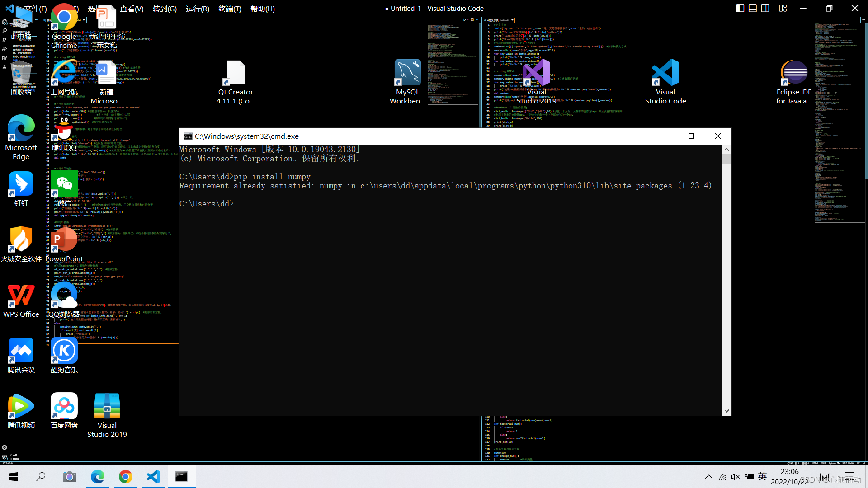Open MySQL Workbench desktop shortcut
The height and width of the screenshot is (488, 868).
tap(407, 73)
